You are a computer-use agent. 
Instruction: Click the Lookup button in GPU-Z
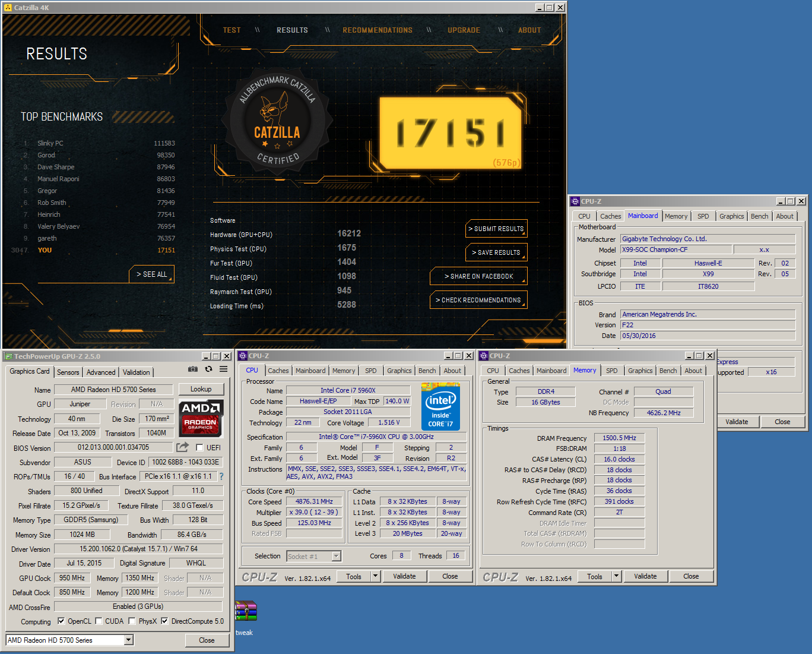[201, 389]
